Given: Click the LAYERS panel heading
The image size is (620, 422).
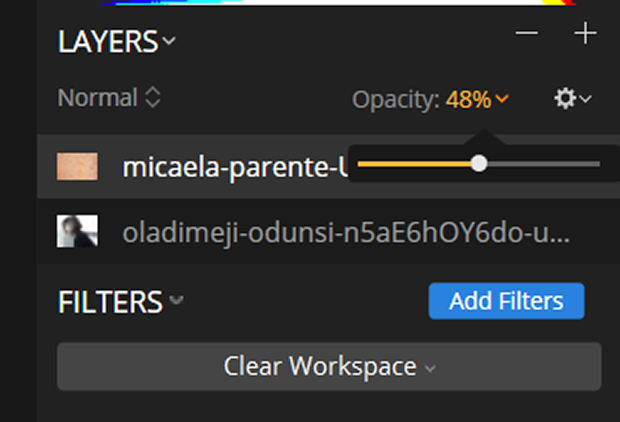Looking at the screenshot, I should [x=108, y=42].
